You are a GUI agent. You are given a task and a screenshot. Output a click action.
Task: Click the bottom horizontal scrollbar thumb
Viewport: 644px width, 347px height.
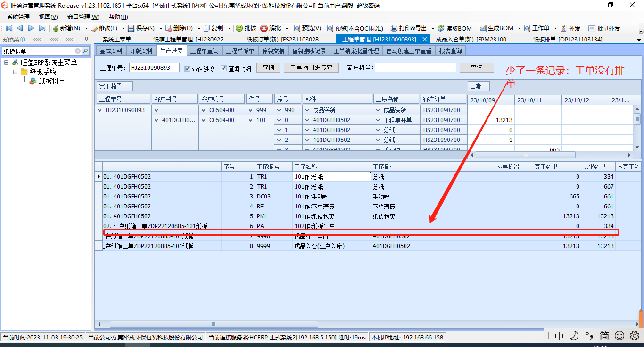click(x=214, y=324)
